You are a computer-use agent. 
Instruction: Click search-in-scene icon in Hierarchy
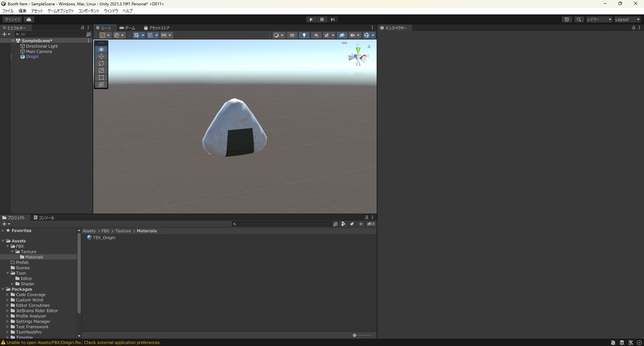pos(88,34)
